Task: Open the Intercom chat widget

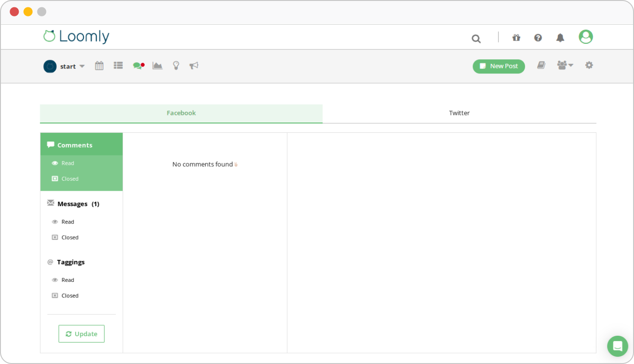Action: [618, 346]
